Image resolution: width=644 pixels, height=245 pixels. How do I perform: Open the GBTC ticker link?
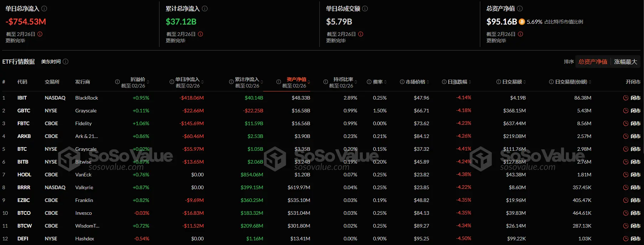[24, 111]
